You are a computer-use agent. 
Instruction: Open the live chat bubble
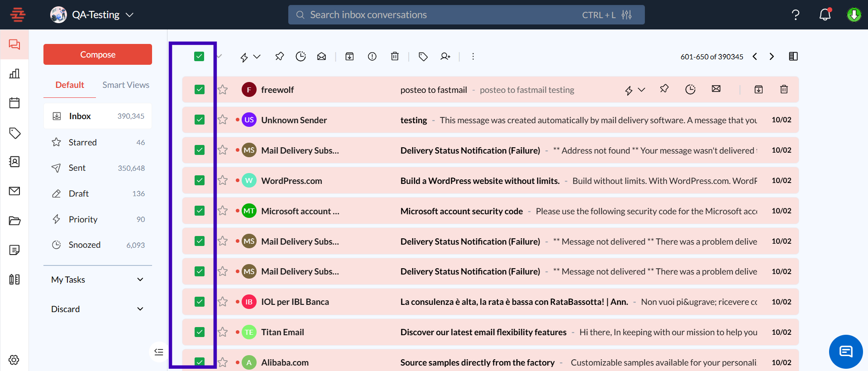[845, 352]
